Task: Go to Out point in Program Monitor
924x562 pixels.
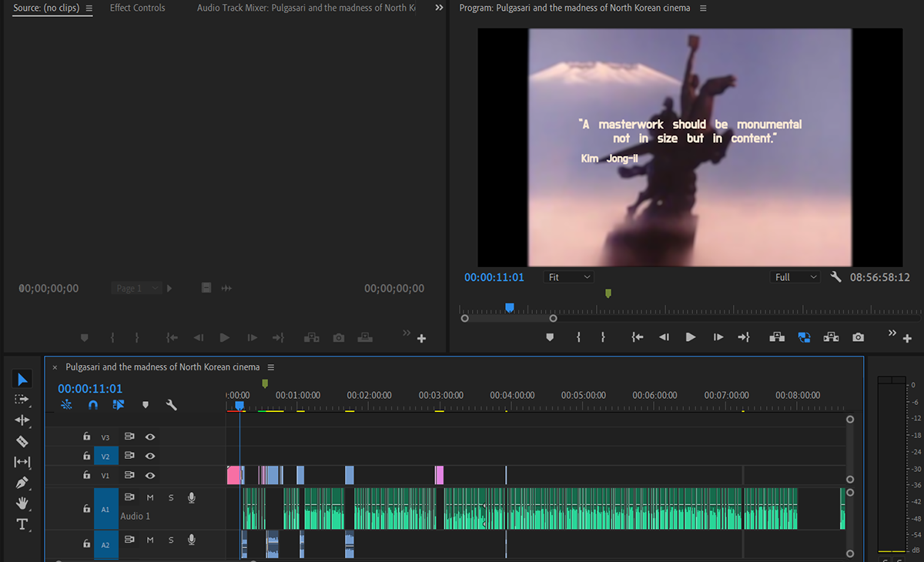Action: pos(744,337)
